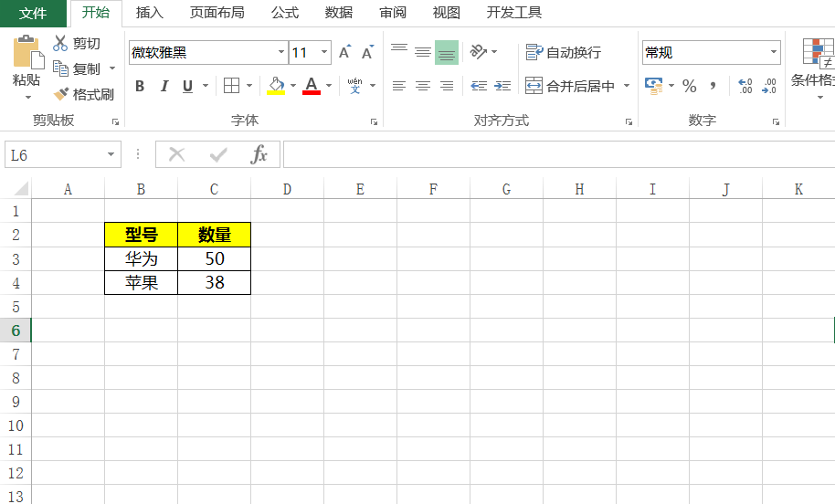Click the confirm checkmark in the formula bar
The image size is (835, 504).
(x=218, y=155)
